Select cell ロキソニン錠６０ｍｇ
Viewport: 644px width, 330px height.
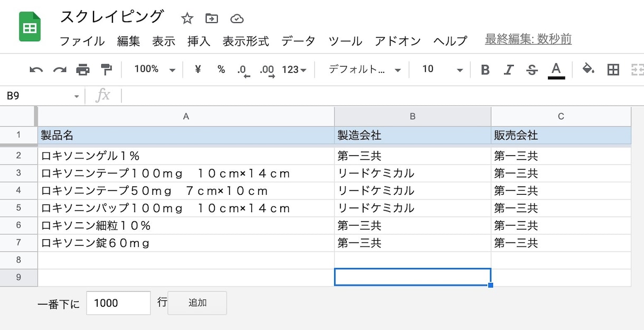(186, 243)
